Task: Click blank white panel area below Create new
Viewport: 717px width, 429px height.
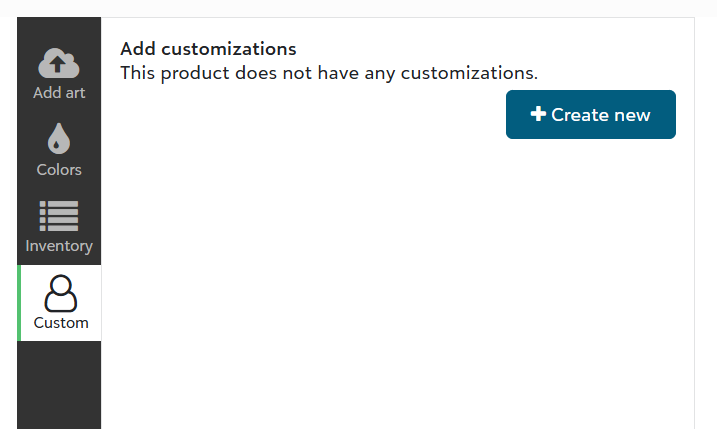Action: (400, 280)
